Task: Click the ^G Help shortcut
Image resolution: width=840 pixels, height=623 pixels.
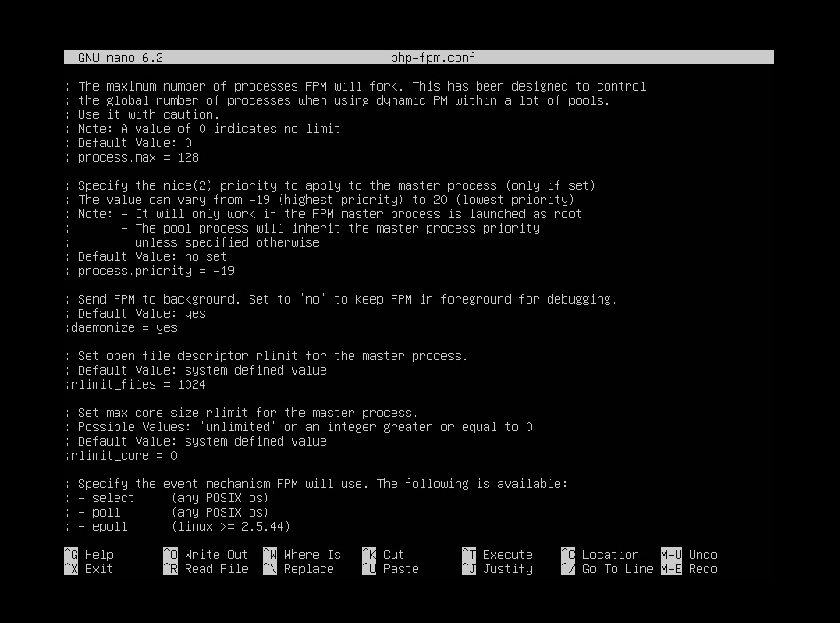Action: tap(89, 555)
